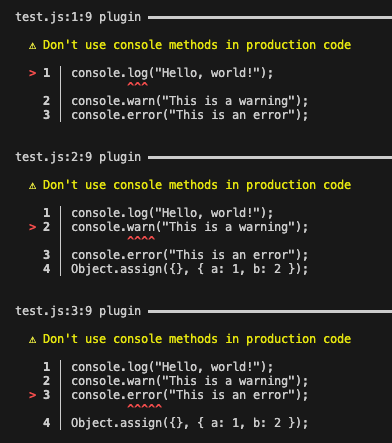Click the red arrow marker beside line 1
The width and height of the screenshot is (392, 443).
(32, 73)
